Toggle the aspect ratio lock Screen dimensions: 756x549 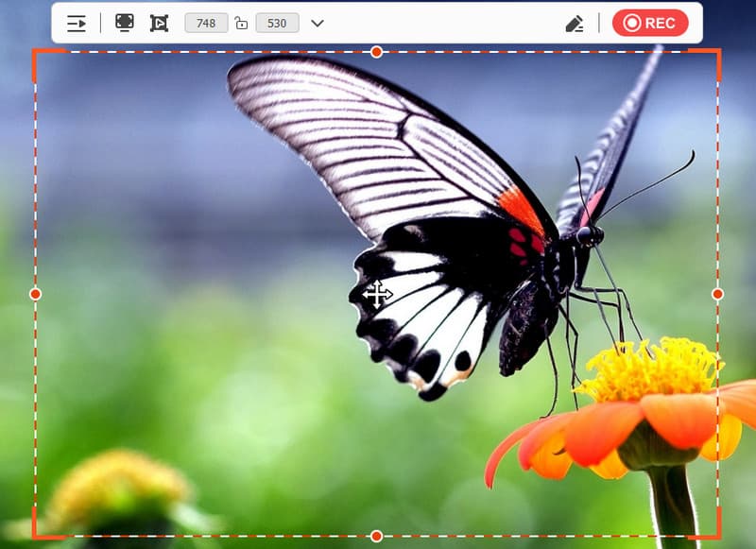pos(241,24)
